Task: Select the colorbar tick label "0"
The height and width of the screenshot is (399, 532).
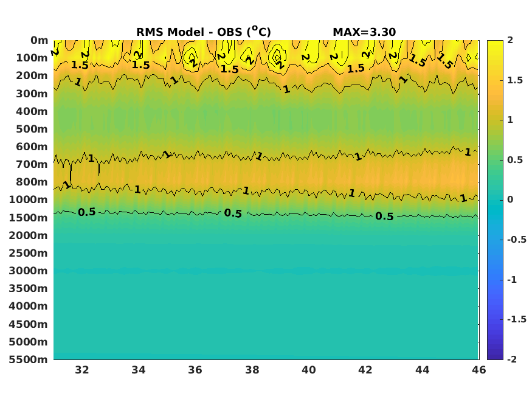Action: (510, 200)
